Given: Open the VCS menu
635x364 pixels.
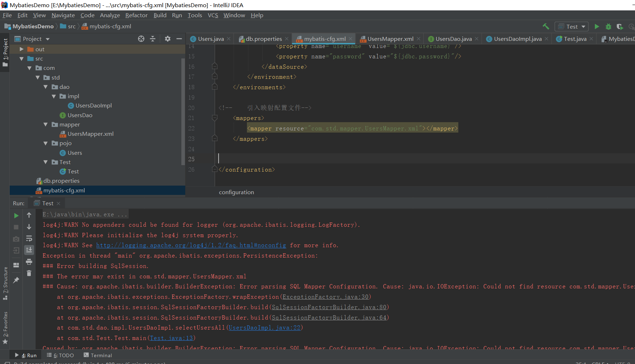Looking at the screenshot, I should 213,15.
